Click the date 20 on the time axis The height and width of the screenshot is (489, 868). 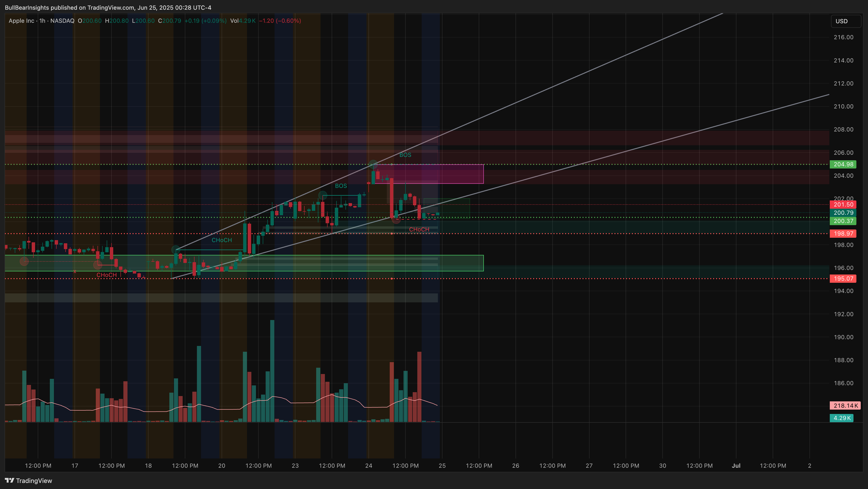coord(222,465)
